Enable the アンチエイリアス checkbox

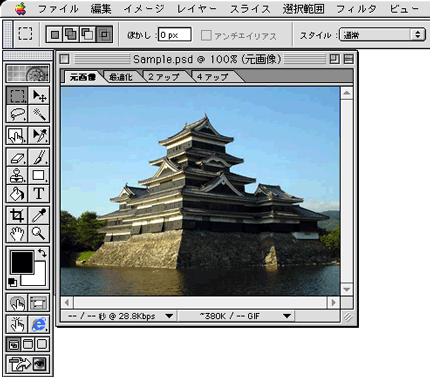point(206,35)
